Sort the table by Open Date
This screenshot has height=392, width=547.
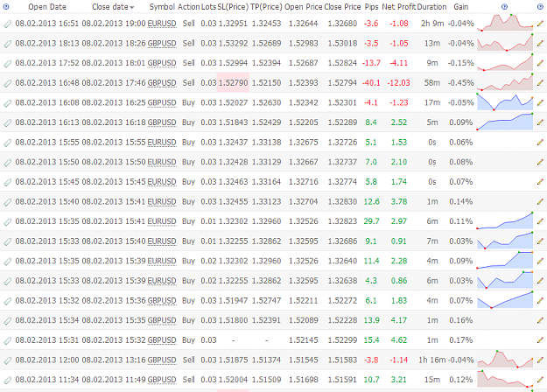pos(47,7)
